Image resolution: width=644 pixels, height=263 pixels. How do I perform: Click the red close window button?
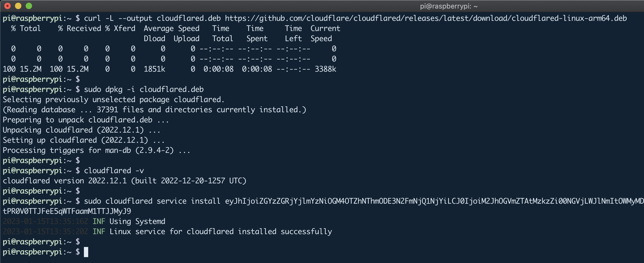[x=7, y=6]
